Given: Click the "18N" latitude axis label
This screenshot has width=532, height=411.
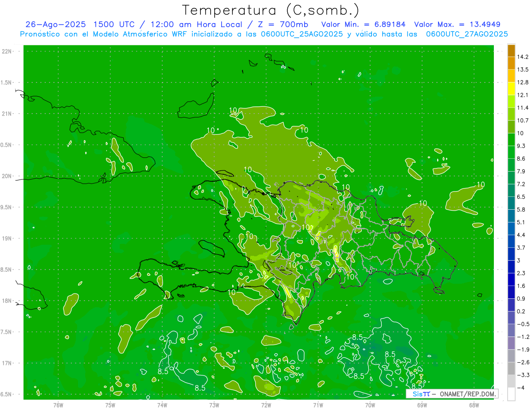Looking at the screenshot, I should coord(6,301).
